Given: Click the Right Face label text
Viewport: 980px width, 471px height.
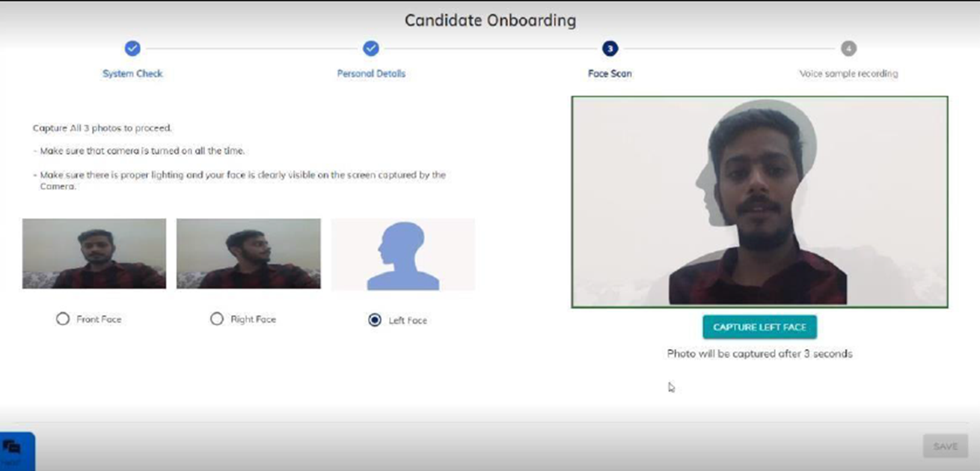Looking at the screenshot, I should (253, 319).
